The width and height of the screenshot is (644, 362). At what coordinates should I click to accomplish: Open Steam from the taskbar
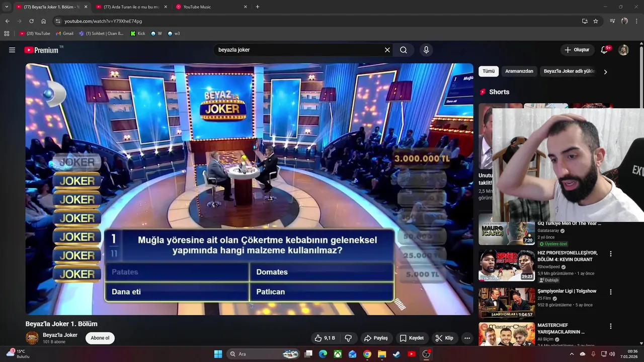(396, 354)
